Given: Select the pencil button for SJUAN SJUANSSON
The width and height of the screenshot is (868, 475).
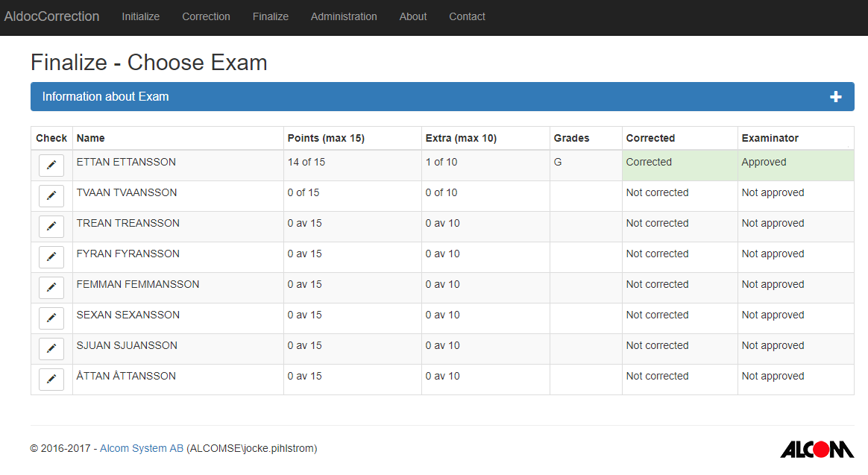Looking at the screenshot, I should [51, 348].
